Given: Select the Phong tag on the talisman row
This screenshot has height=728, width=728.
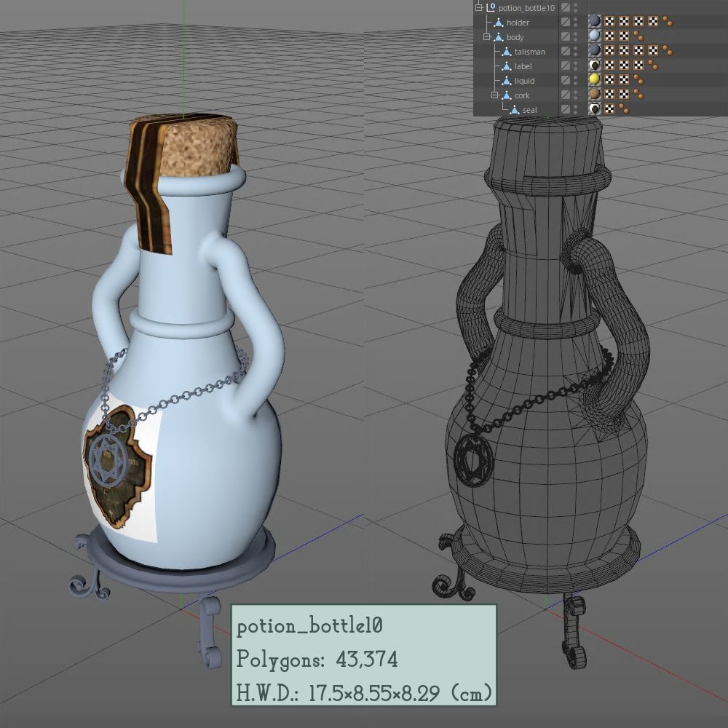Looking at the screenshot, I should point(668,50).
